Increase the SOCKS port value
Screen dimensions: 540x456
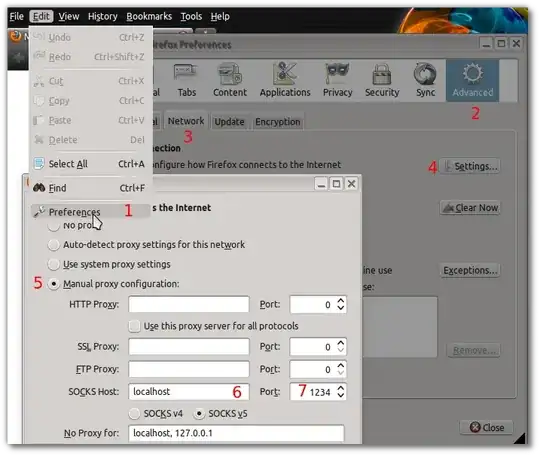[341, 388]
